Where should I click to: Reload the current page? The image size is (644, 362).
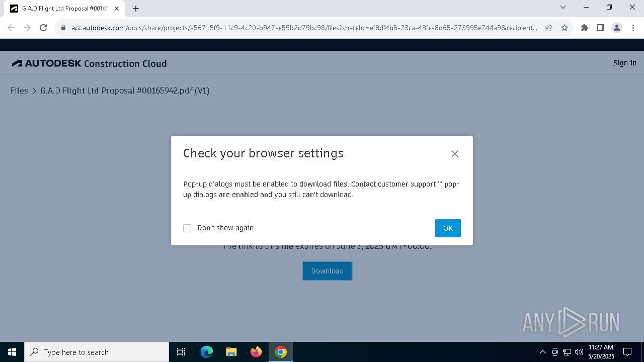coord(43,28)
